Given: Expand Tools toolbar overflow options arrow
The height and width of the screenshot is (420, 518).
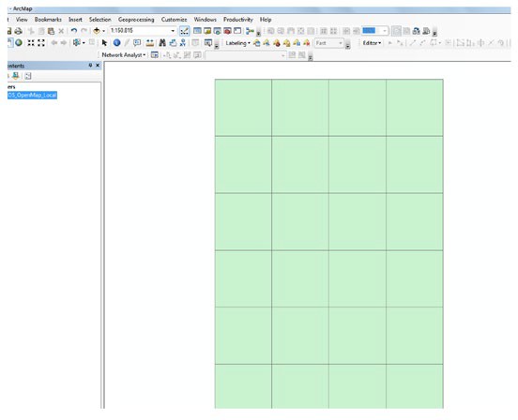Looking at the screenshot, I should pyautogui.click(x=217, y=45).
